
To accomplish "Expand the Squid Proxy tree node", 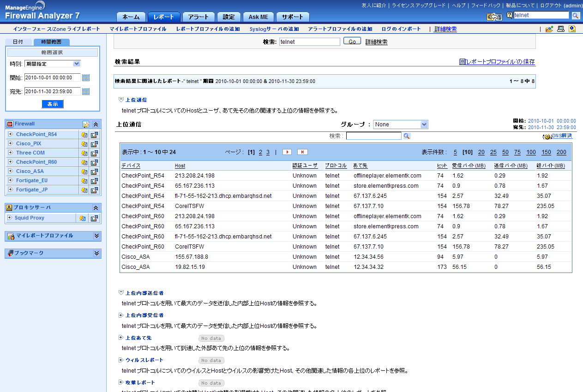I will point(10,218).
